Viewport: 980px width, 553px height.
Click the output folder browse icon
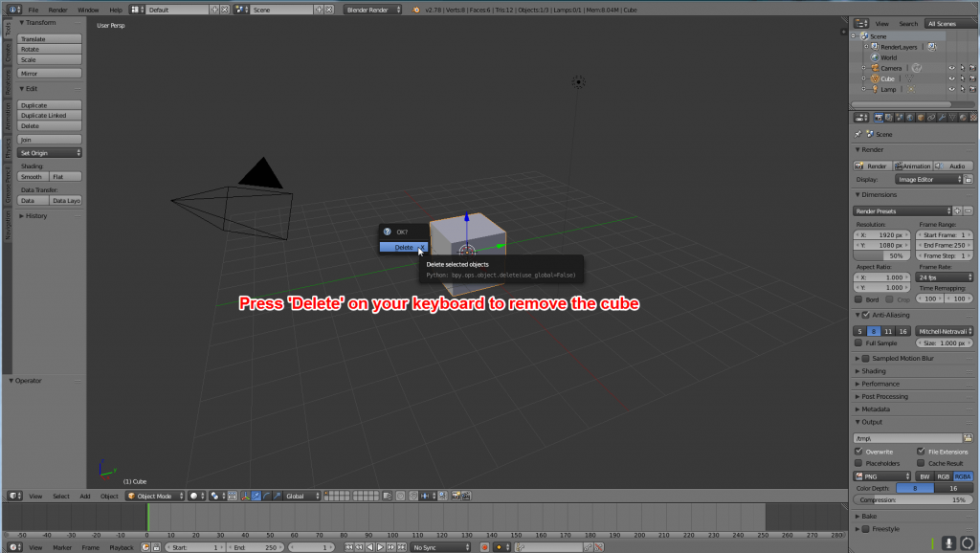[x=969, y=438]
